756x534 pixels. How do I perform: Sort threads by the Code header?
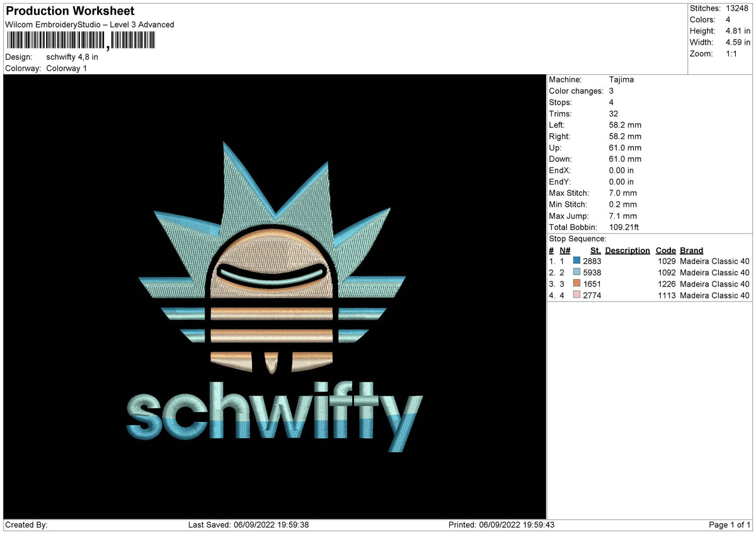tap(666, 250)
